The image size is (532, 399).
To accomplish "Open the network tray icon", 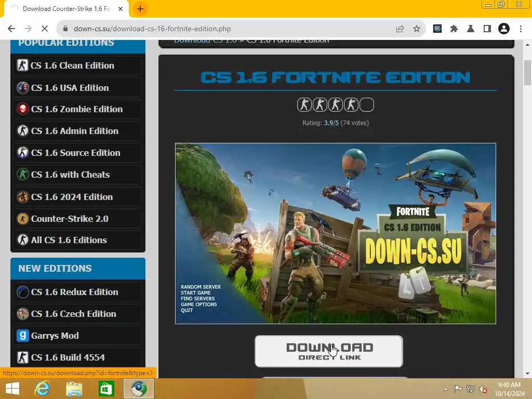I will (x=471, y=389).
